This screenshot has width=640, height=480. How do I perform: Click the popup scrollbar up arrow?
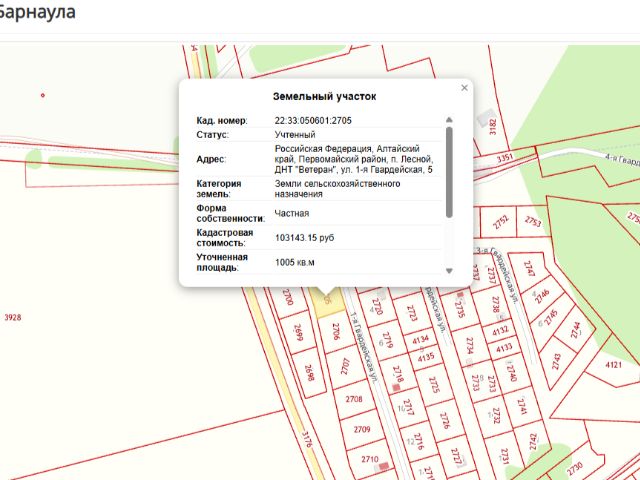449,120
